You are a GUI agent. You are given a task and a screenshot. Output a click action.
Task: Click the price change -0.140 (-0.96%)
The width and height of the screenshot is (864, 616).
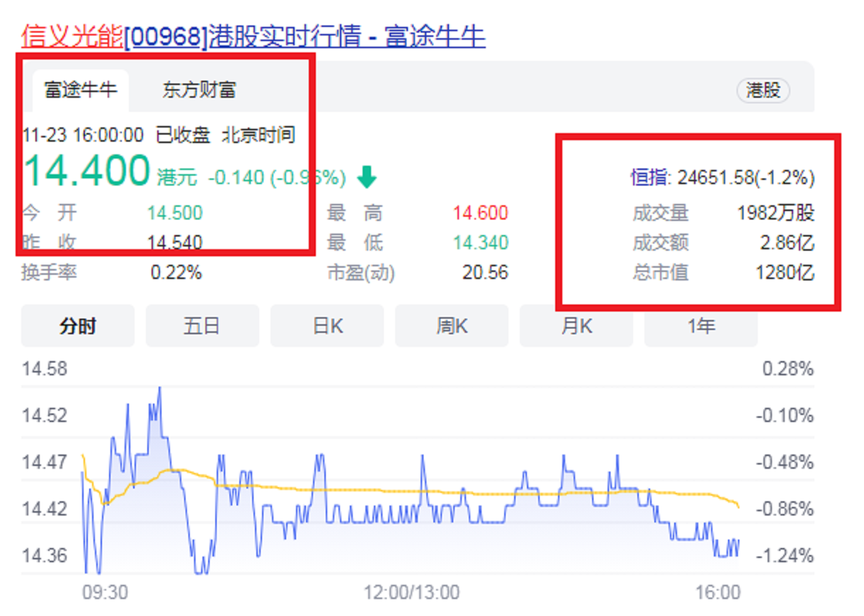(x=277, y=177)
